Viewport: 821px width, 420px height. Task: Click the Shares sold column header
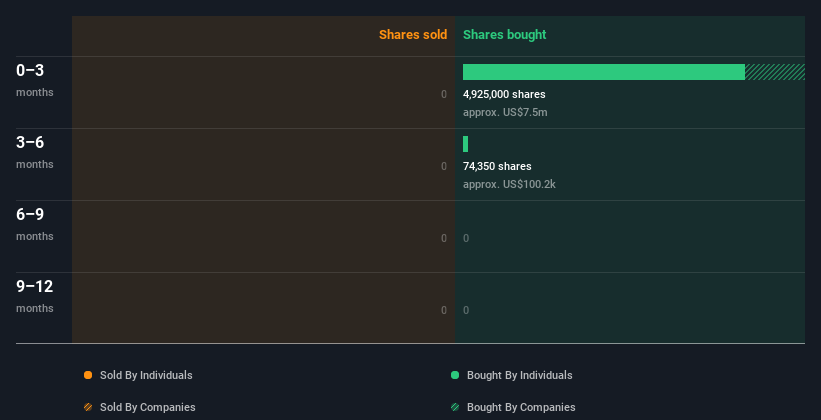pos(413,35)
